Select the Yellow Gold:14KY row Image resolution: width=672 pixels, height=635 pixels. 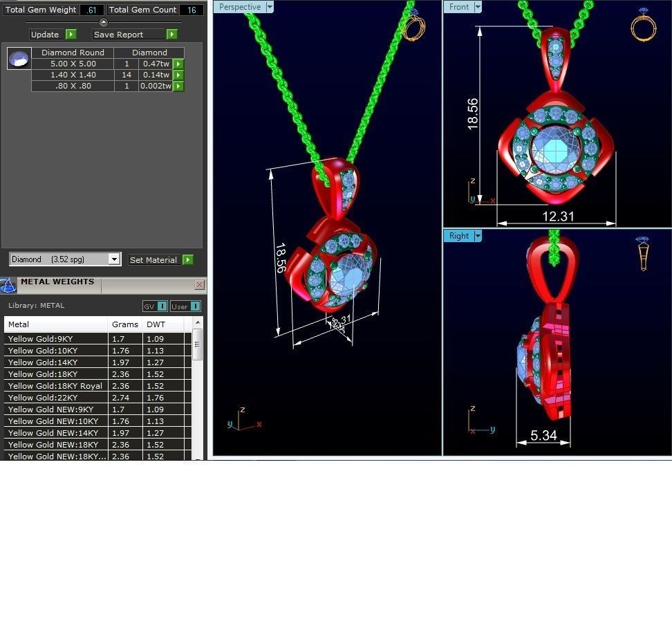pyautogui.click(x=97, y=362)
